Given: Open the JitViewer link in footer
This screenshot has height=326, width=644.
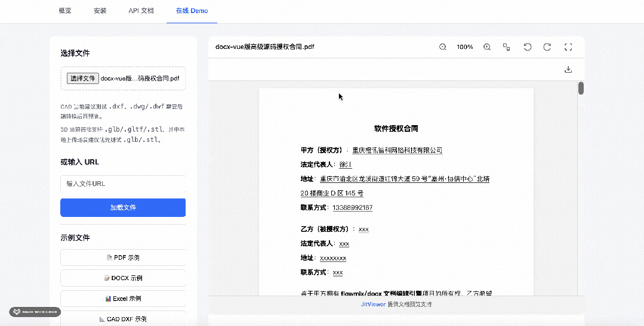Looking at the screenshot, I should 373,305.
